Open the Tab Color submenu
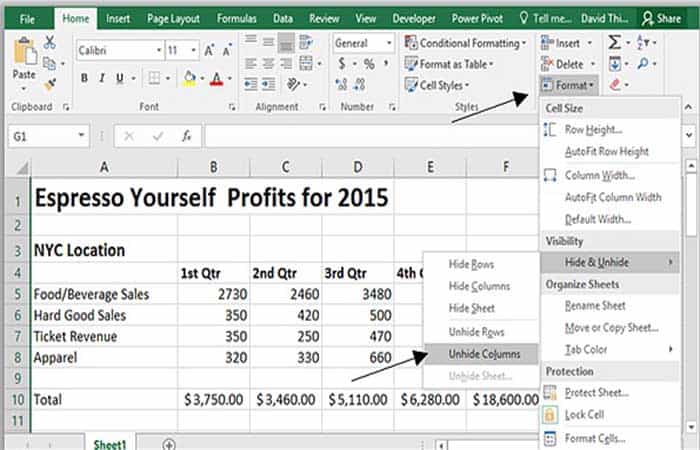The image size is (700, 450). [610, 350]
